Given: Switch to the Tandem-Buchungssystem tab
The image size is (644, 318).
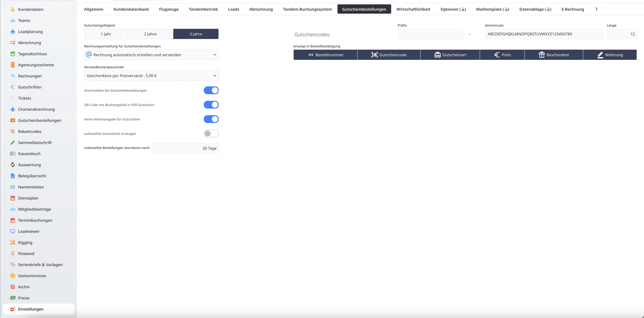Looking at the screenshot, I should coord(307,9).
